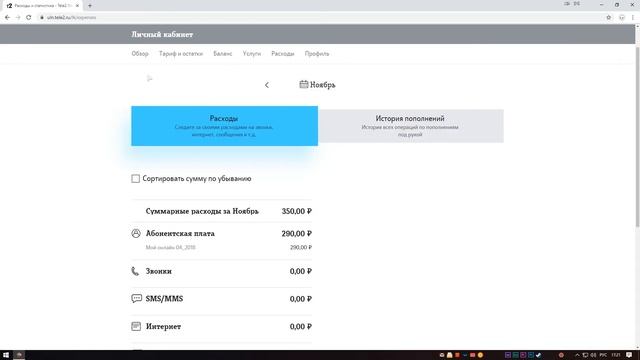Screen dimensions: 640x360
Task: Click the tariff detail under Абонентская плата
Action: pos(171,247)
